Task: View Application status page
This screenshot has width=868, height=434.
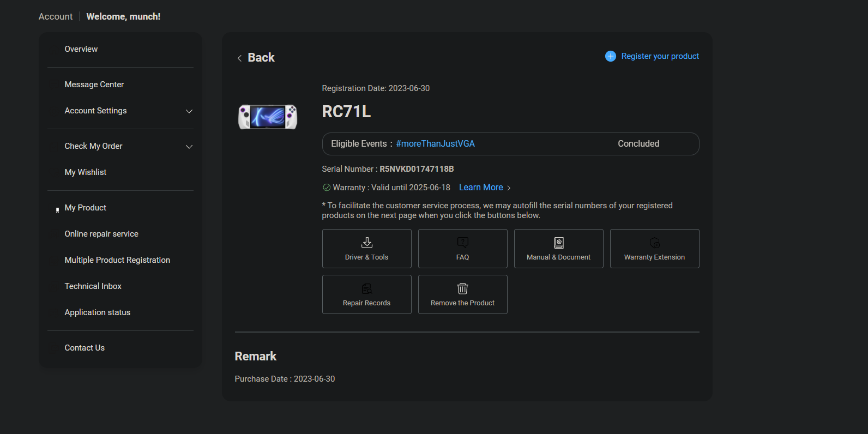Action: coord(98,312)
